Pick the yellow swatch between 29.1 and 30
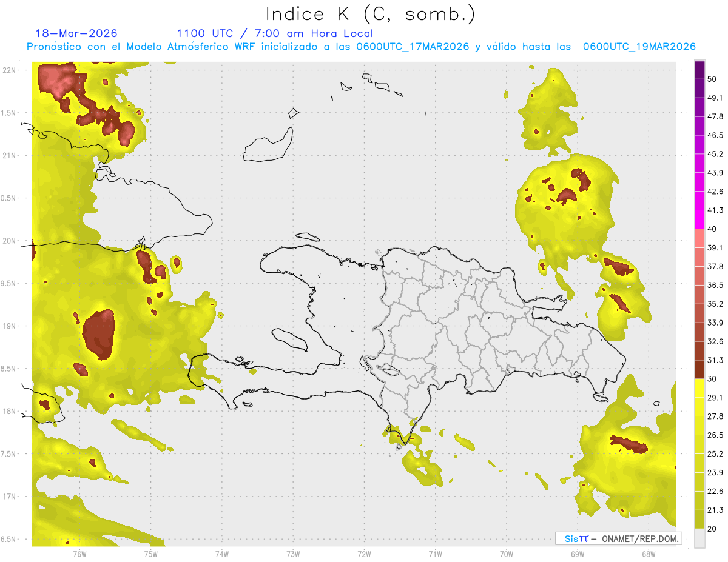728x562 pixels. (700, 388)
